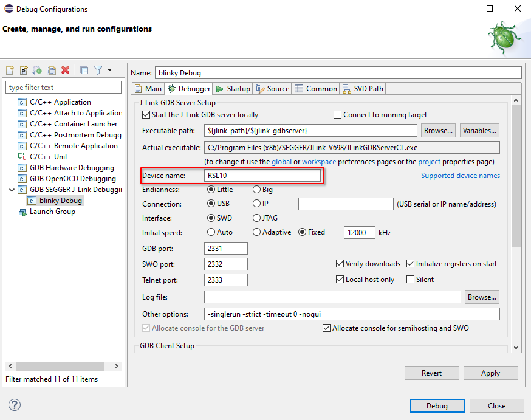531x420 pixels.
Task: Open the view menu dropdown arrow
Action: point(110,70)
